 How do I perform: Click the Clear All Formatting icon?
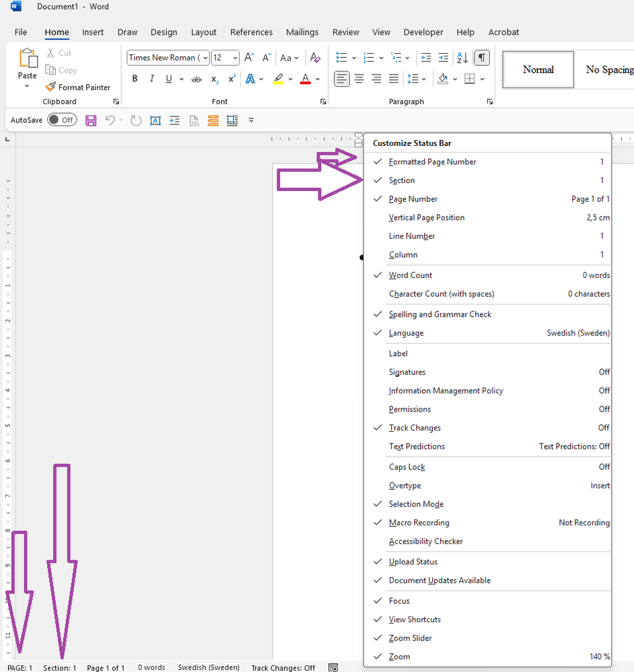point(315,58)
